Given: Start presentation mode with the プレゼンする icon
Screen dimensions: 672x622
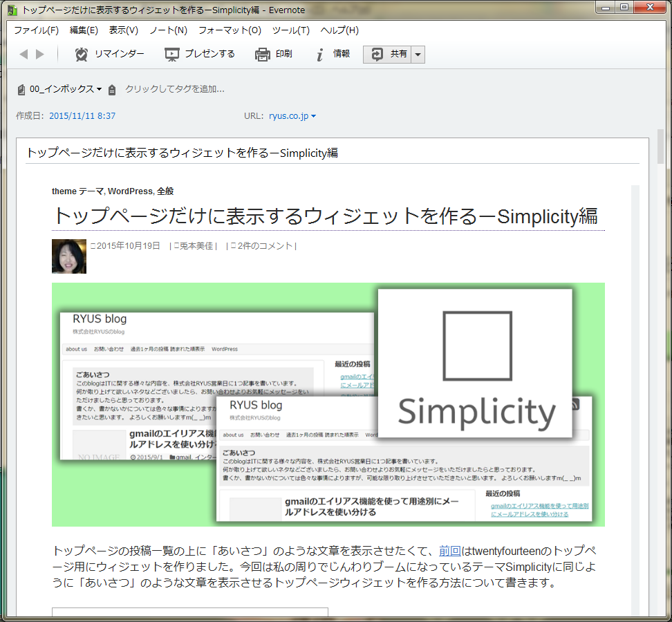Looking at the screenshot, I should [172, 54].
